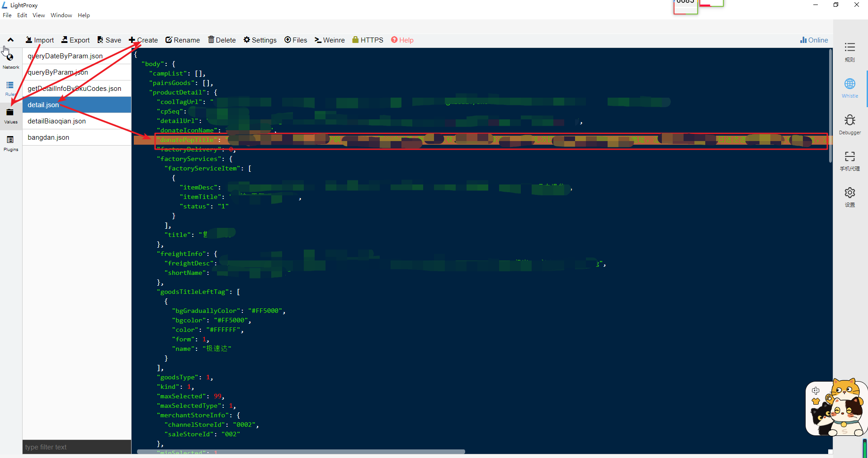Viewport: 868px width, 458px height.
Task: Check the Online status indicator
Action: 814,40
